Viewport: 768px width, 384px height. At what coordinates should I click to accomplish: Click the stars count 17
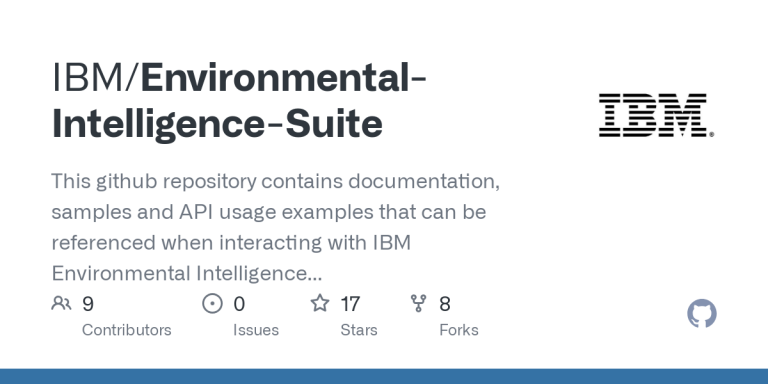click(x=350, y=304)
